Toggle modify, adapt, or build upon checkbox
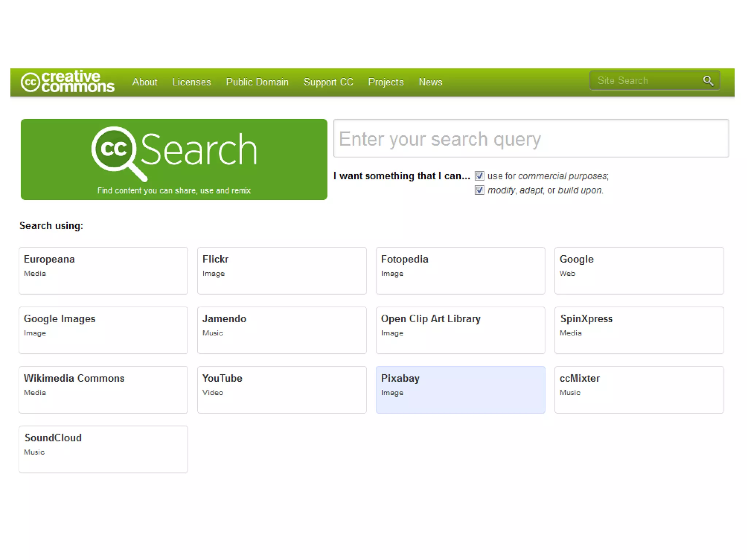Viewport: 747px width, 560px height. (x=479, y=190)
